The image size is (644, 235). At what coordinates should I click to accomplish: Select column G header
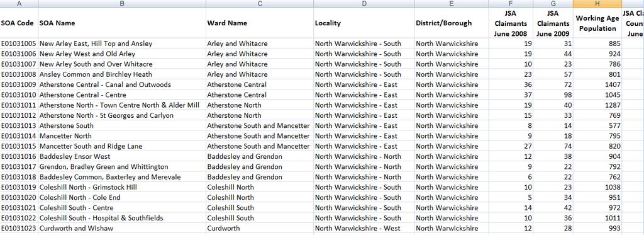point(553,4)
